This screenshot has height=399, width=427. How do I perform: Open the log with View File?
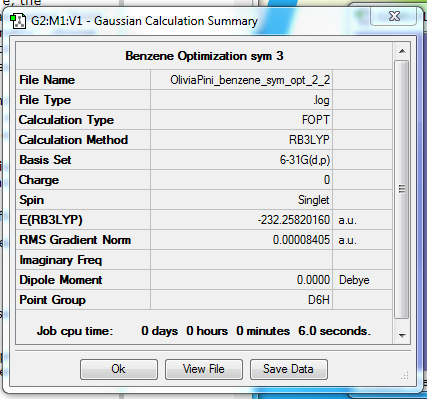[x=204, y=369]
